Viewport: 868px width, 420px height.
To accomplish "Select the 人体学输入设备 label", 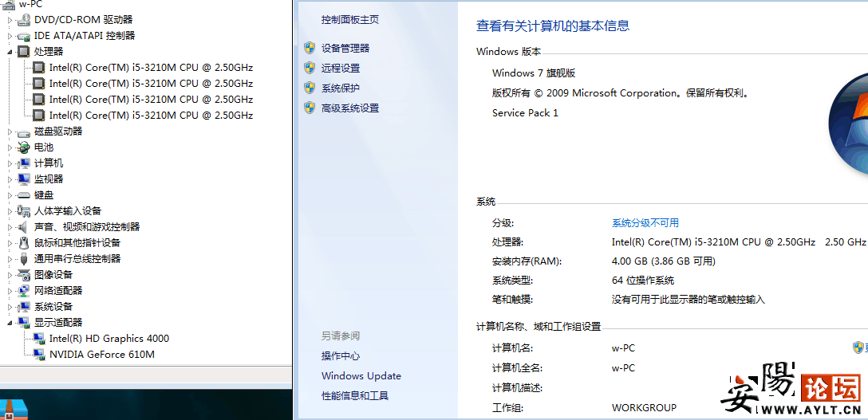I will (68, 211).
